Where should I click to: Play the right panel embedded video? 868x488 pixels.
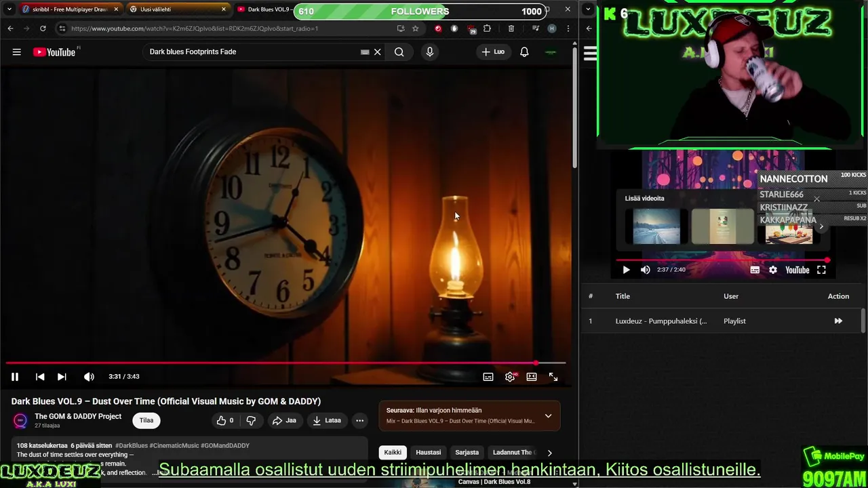tap(626, 270)
